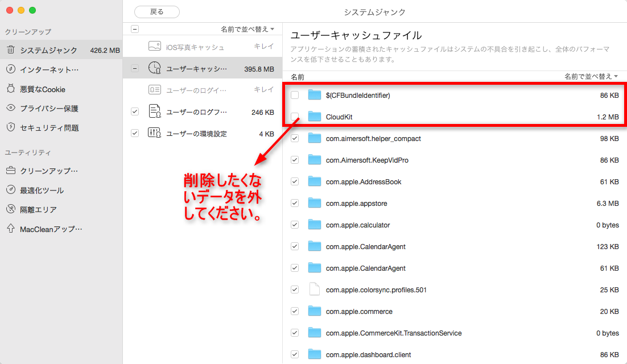Viewport: 627px width, 364px height.
Task: Click the $(CFBundleIdentifier) folder icon
Action: tap(315, 94)
